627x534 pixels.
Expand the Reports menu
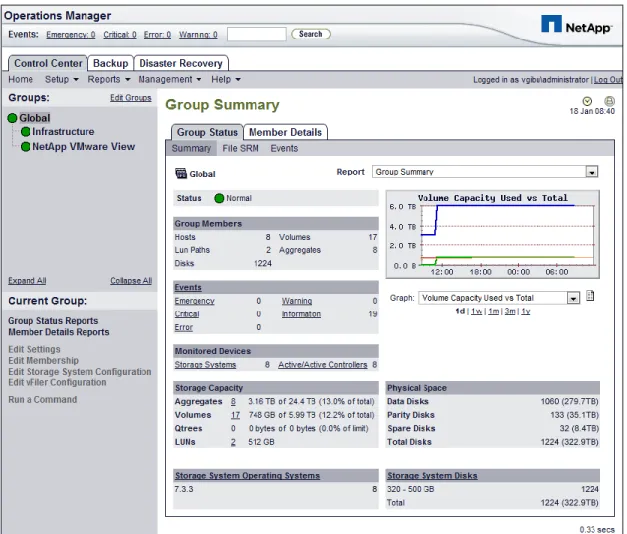coord(109,79)
